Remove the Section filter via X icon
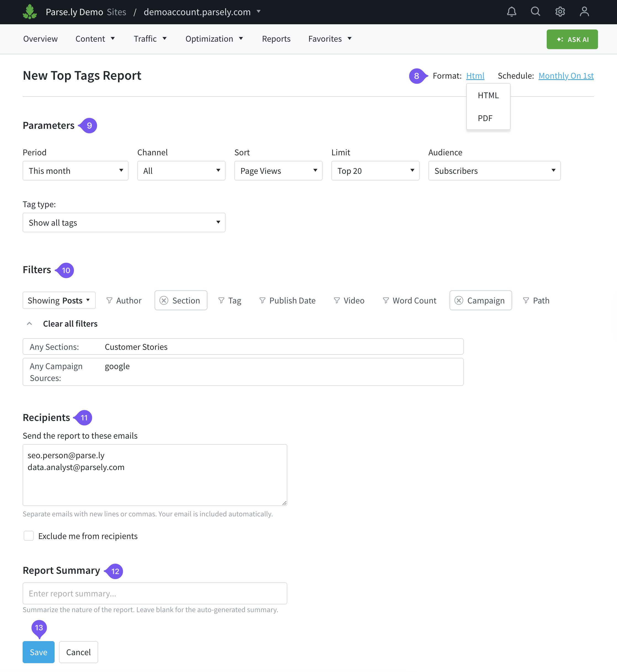Viewport: 617px width, 672px height. point(164,301)
